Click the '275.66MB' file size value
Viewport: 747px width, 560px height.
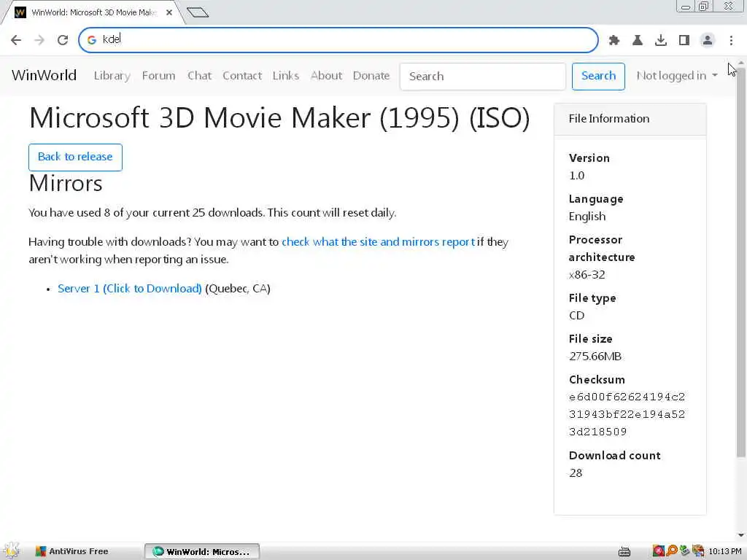pos(595,356)
